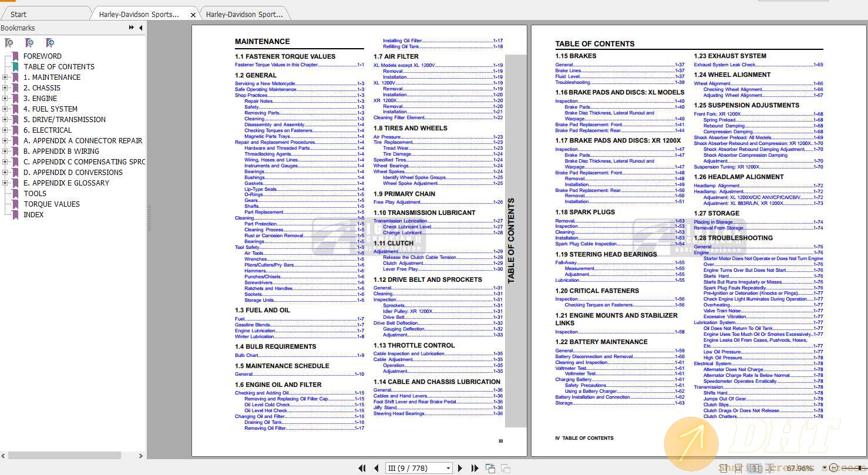This screenshot has height=475, width=868.
Task: Click the 67.96% zoom value
Action: pyautogui.click(x=801, y=468)
